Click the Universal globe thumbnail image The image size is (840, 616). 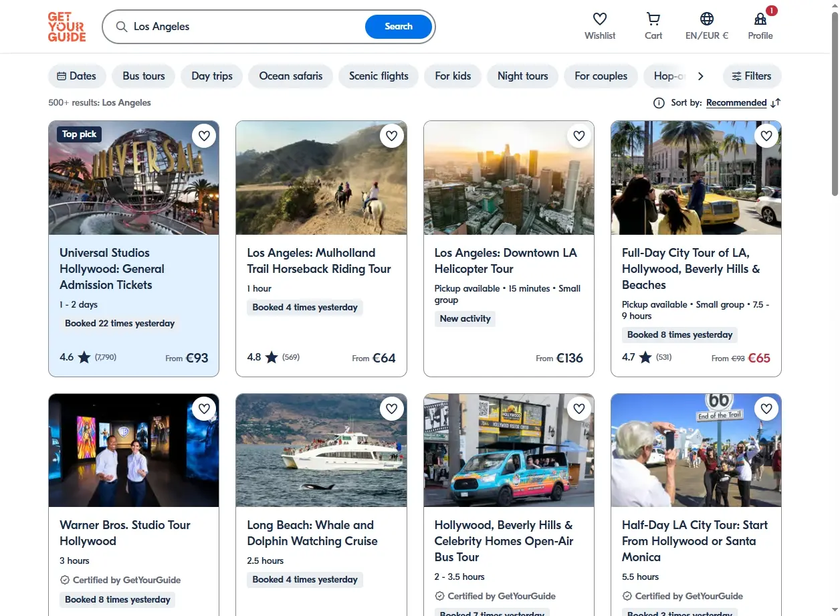click(x=134, y=178)
